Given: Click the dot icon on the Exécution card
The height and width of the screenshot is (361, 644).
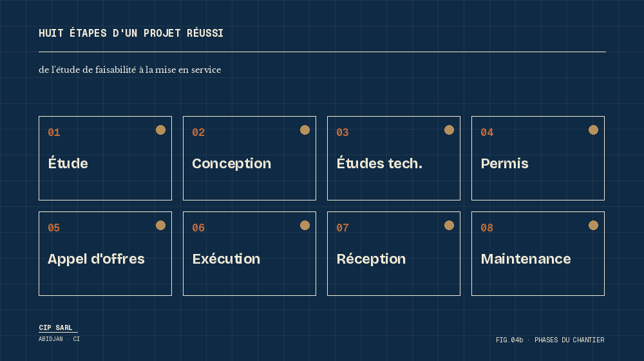Looking at the screenshot, I should 305,226.
